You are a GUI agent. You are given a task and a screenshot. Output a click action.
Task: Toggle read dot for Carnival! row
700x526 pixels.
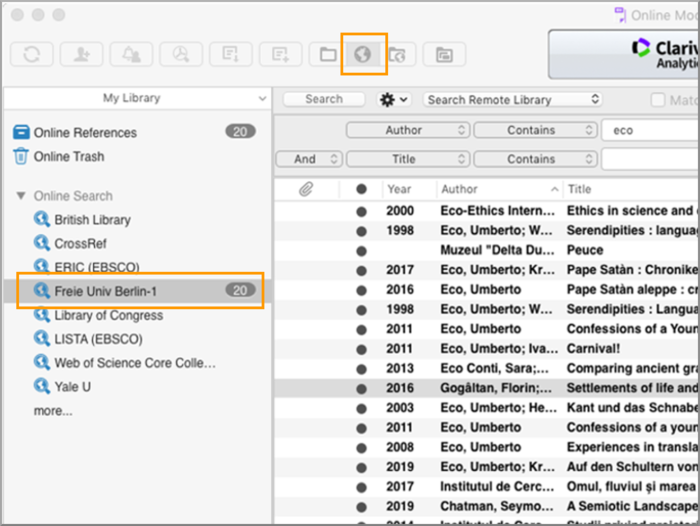click(362, 350)
